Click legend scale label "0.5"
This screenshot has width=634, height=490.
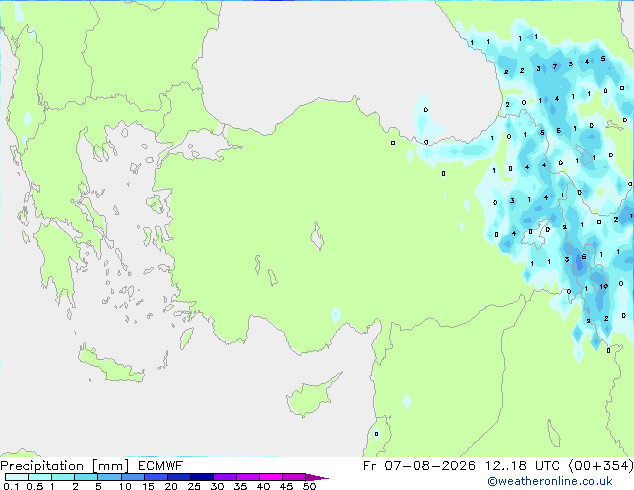(x=34, y=486)
